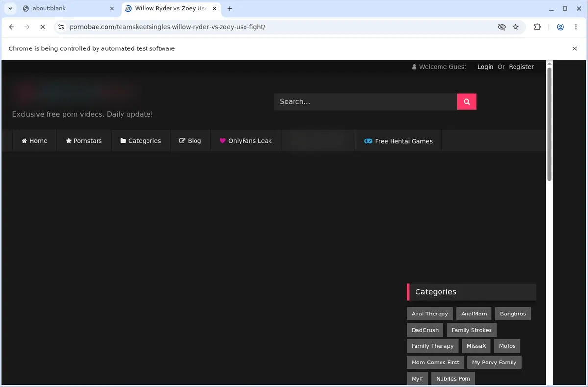Viewport: 588px width, 387px height.
Task: Switch to the about:blank tab
Action: [x=69, y=8]
